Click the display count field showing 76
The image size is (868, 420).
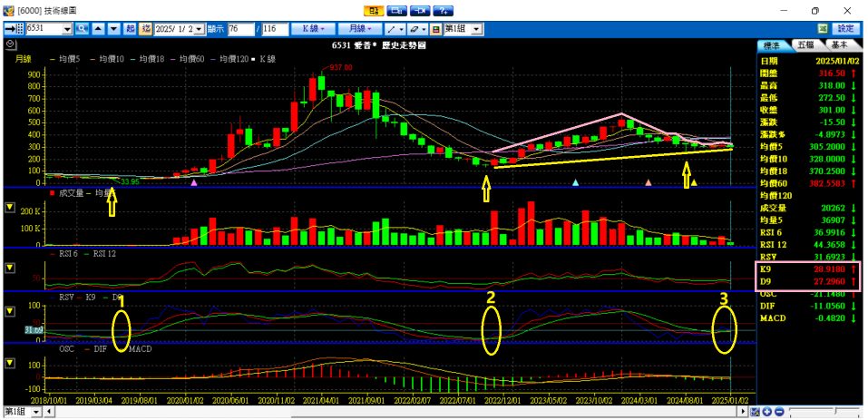(239, 29)
